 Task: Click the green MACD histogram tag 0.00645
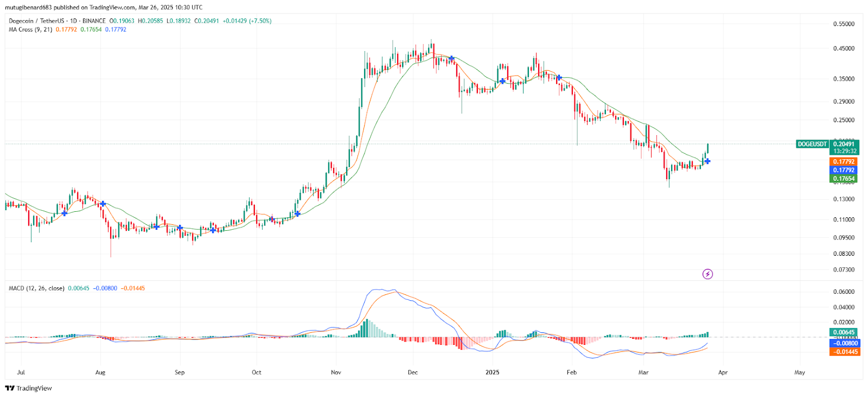844,332
